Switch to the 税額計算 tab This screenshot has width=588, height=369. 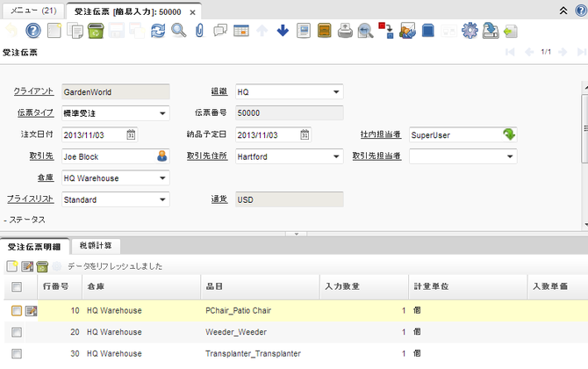click(x=96, y=245)
